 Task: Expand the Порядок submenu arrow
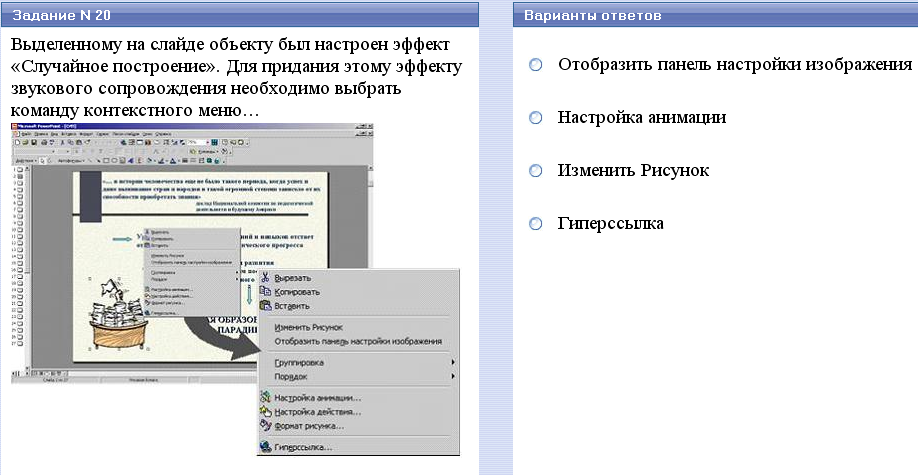453,377
